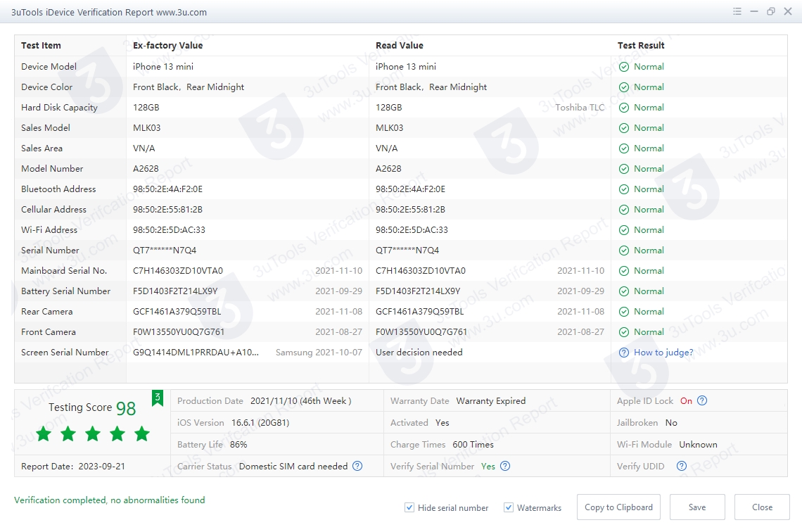Click question icon before How to judge
This screenshot has width=802, height=532.
(x=624, y=353)
